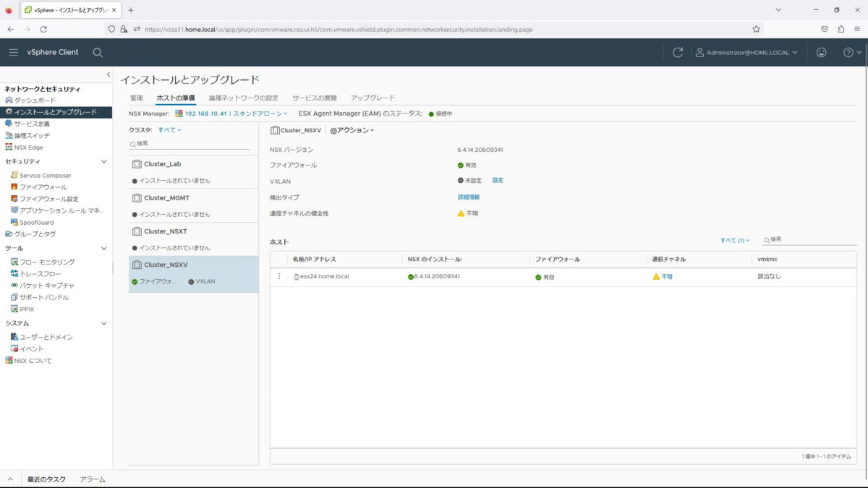Select Cluster_NSXV in cluster list
The width and height of the screenshot is (868, 488).
point(193,274)
